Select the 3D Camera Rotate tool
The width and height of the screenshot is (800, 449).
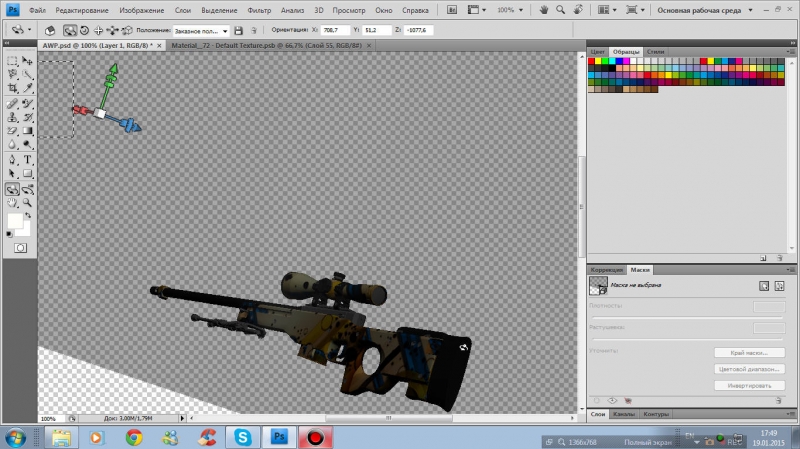(x=28, y=189)
